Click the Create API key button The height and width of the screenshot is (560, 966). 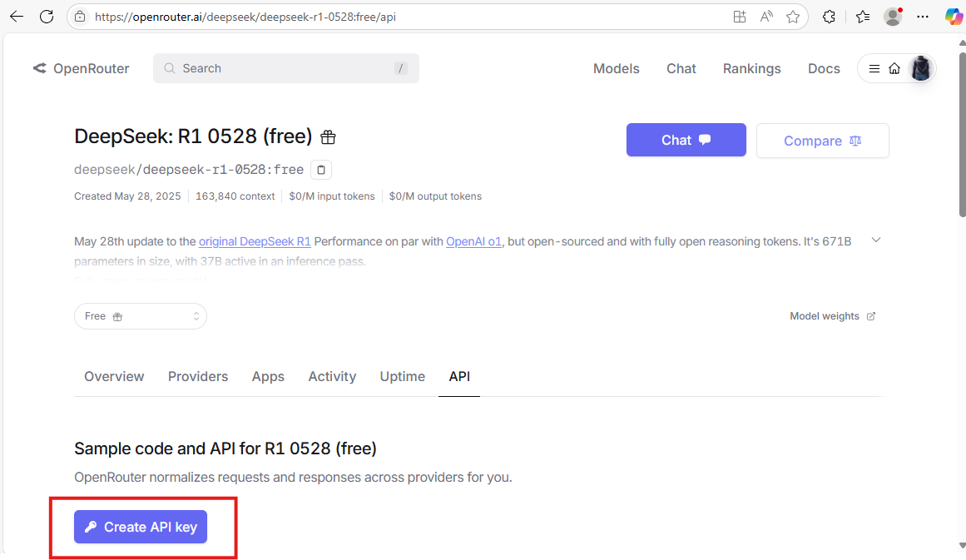141,527
